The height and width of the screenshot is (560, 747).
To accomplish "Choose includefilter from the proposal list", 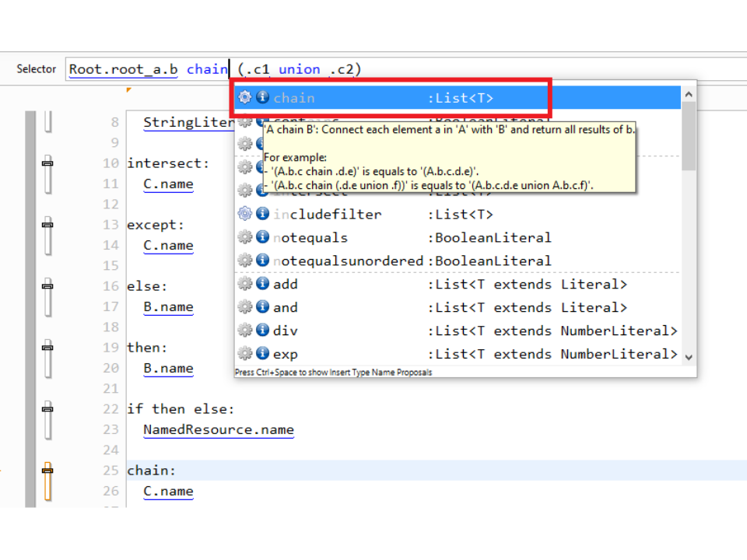I will (x=327, y=214).
